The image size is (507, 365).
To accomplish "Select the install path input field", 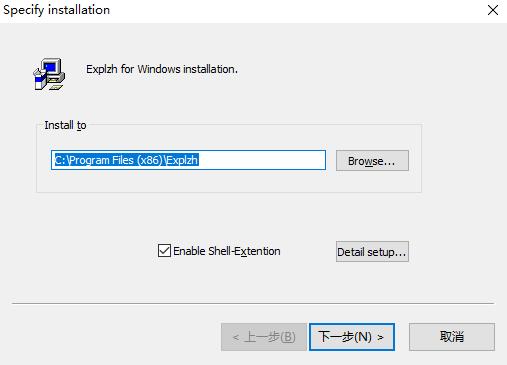I will coord(188,160).
